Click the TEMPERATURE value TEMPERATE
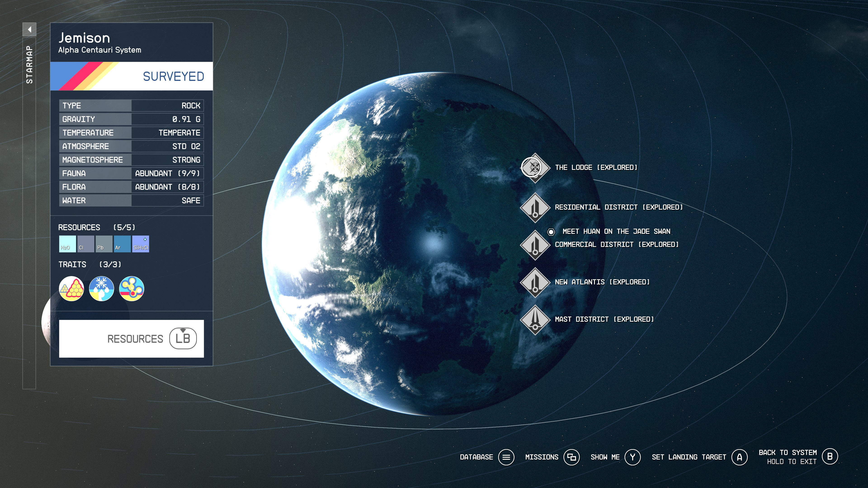The height and width of the screenshot is (488, 868). click(180, 133)
